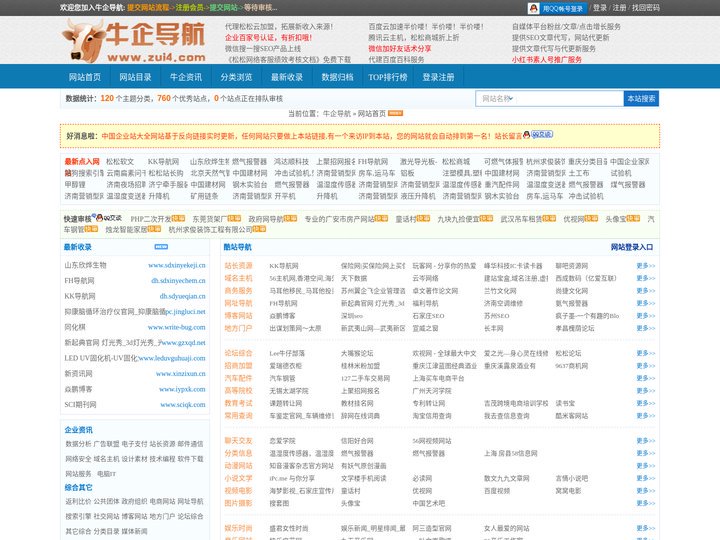The image size is (720, 540).
Task: Open 分类浏览 in the navigation bar
Action: pos(236,77)
